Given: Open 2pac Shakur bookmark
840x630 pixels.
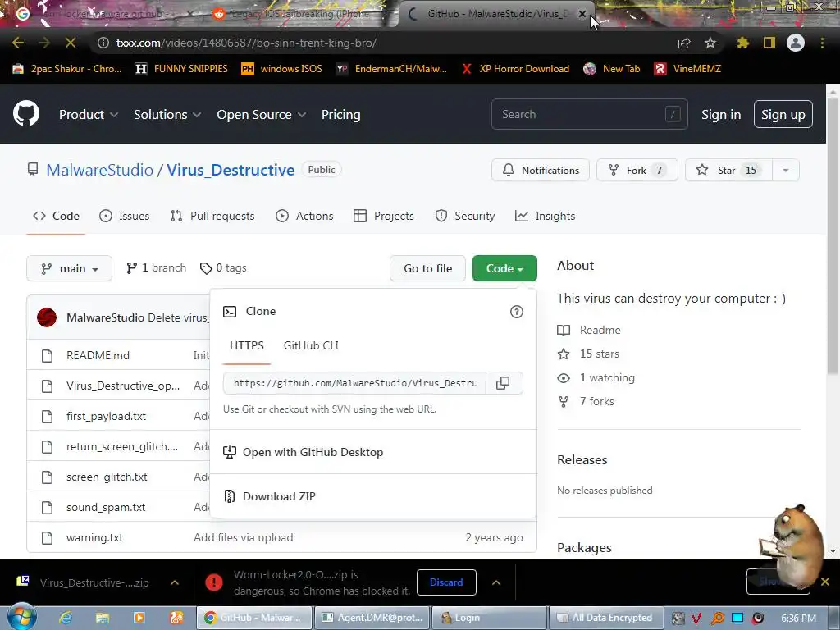Looking at the screenshot, I should [67, 69].
